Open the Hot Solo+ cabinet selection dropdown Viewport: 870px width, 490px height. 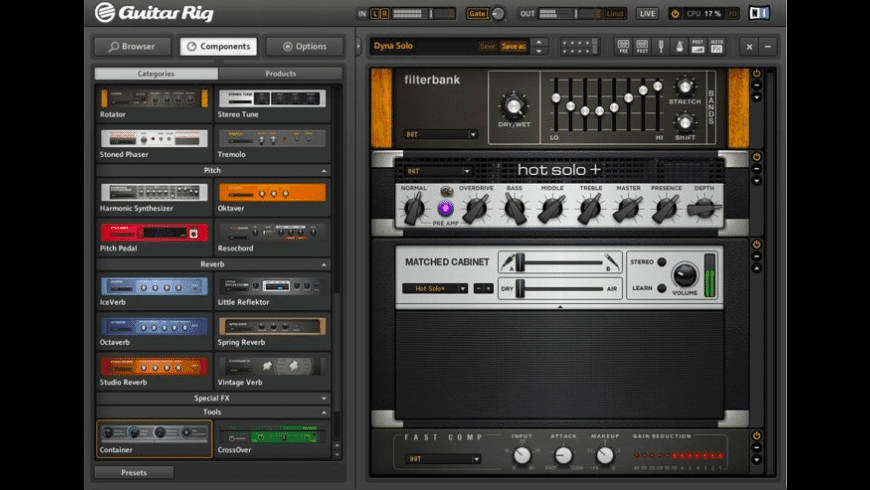(434, 288)
